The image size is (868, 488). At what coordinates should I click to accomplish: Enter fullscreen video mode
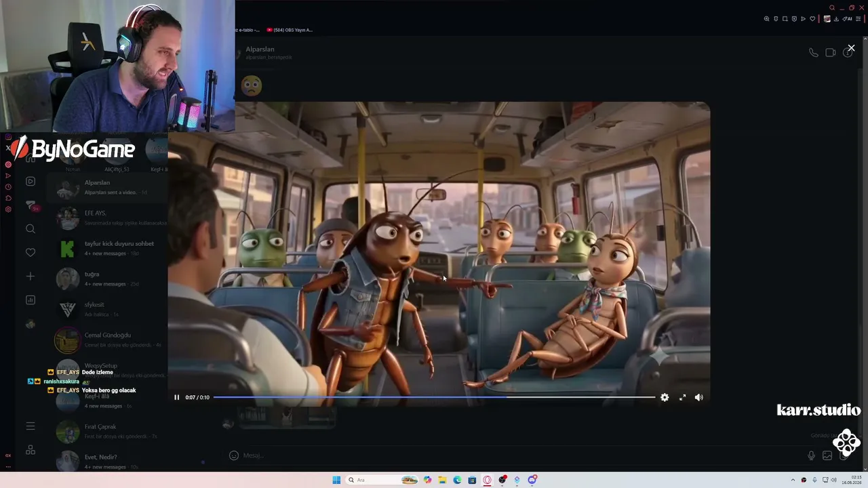[682, 397]
